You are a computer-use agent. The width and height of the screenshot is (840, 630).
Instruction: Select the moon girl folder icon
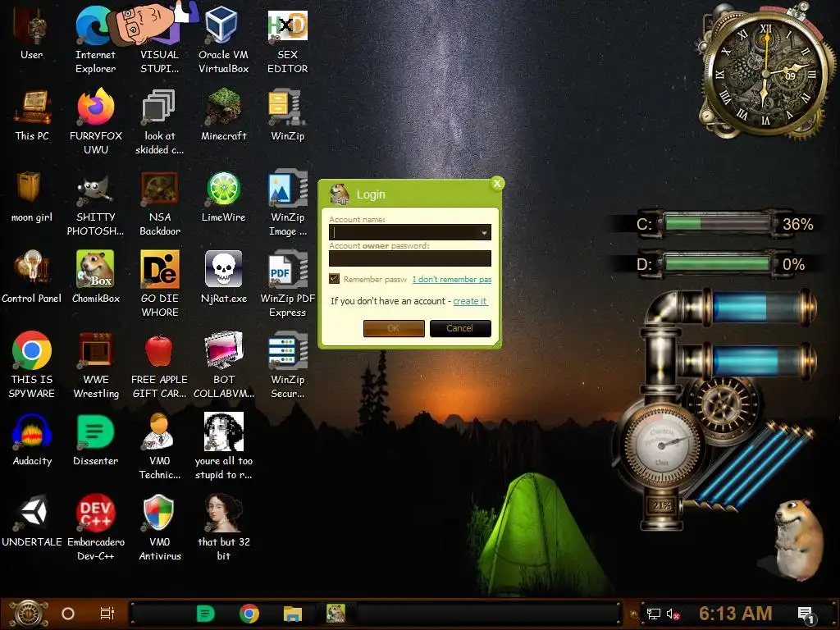tap(32, 196)
